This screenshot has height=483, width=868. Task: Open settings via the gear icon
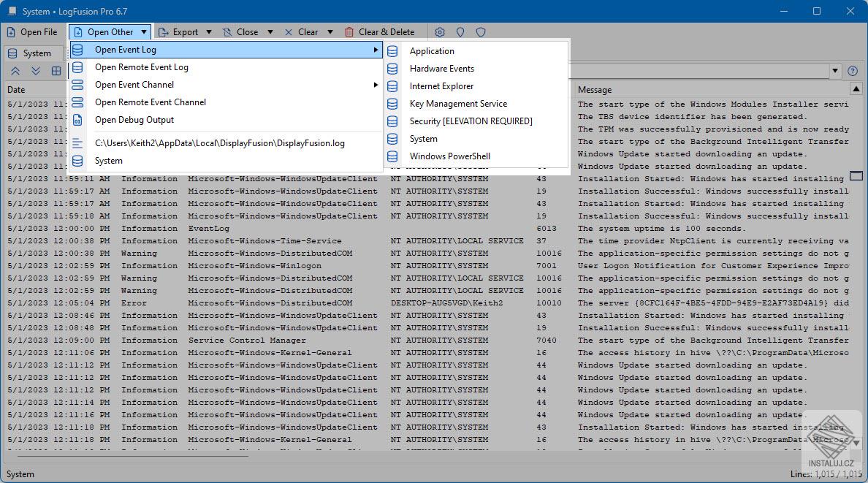coord(440,32)
